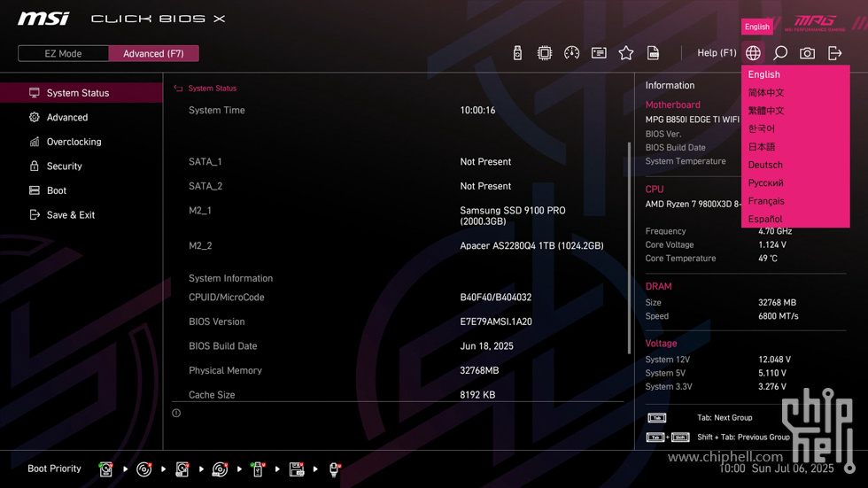Switch to EZ Mode
This screenshot has height=488, width=868.
(63, 54)
